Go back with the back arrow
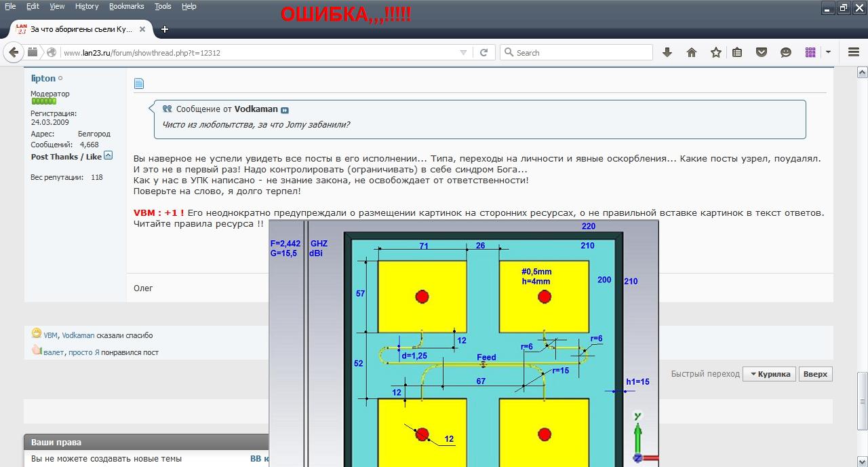This screenshot has height=467, width=868. click(14, 52)
